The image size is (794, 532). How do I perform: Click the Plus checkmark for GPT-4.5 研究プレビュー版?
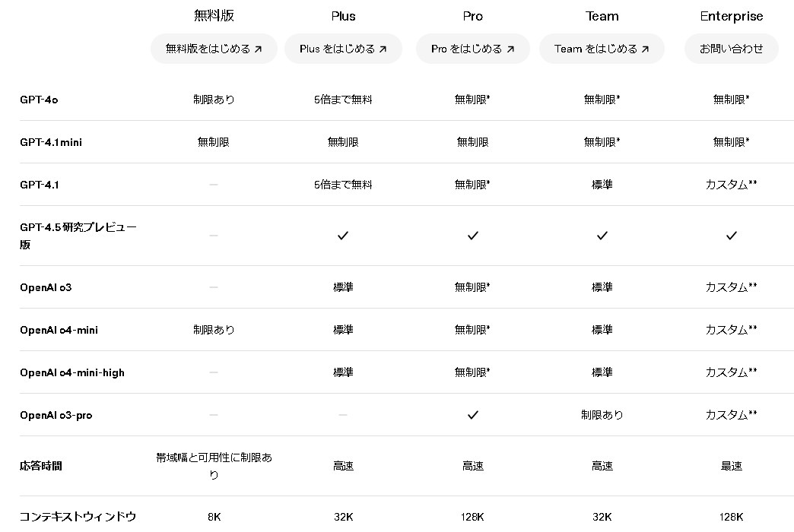click(343, 236)
